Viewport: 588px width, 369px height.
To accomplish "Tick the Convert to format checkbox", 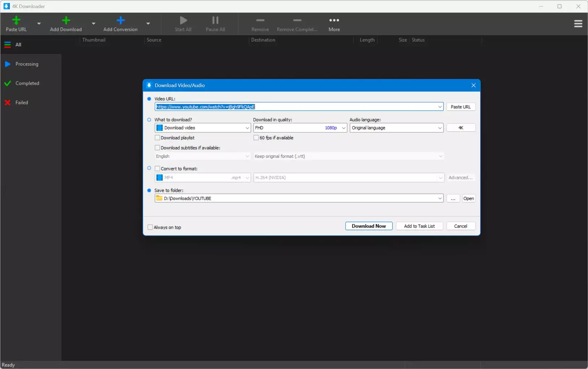I will tap(158, 169).
